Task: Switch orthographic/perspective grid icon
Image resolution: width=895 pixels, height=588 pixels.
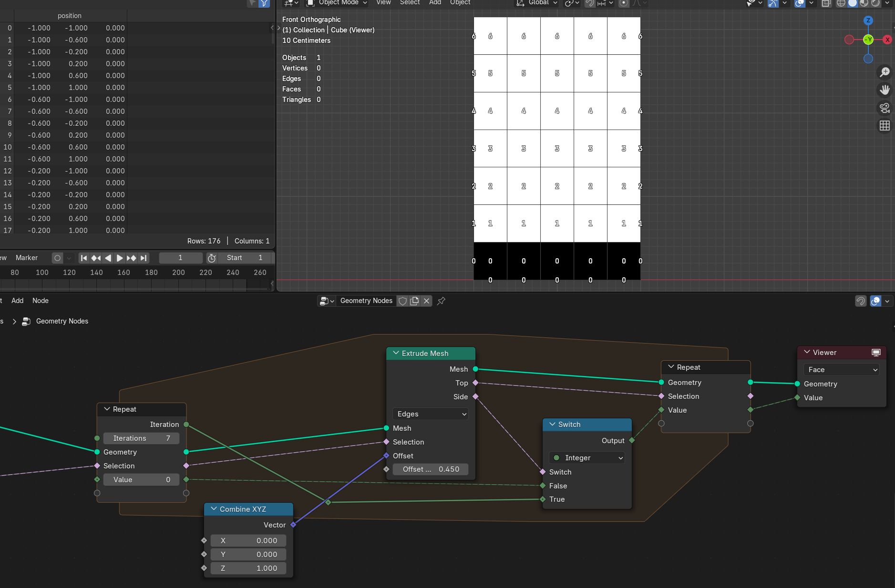Action: (885, 125)
